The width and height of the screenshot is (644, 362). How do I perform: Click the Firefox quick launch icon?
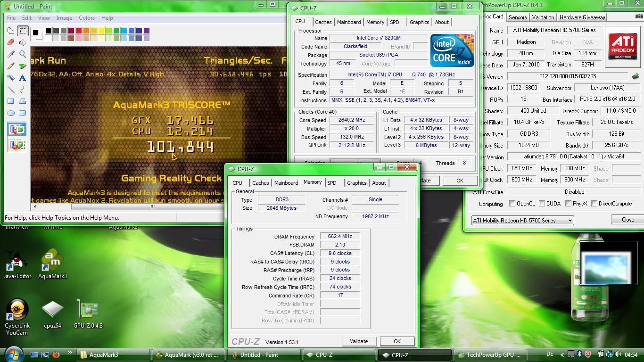tap(56, 354)
